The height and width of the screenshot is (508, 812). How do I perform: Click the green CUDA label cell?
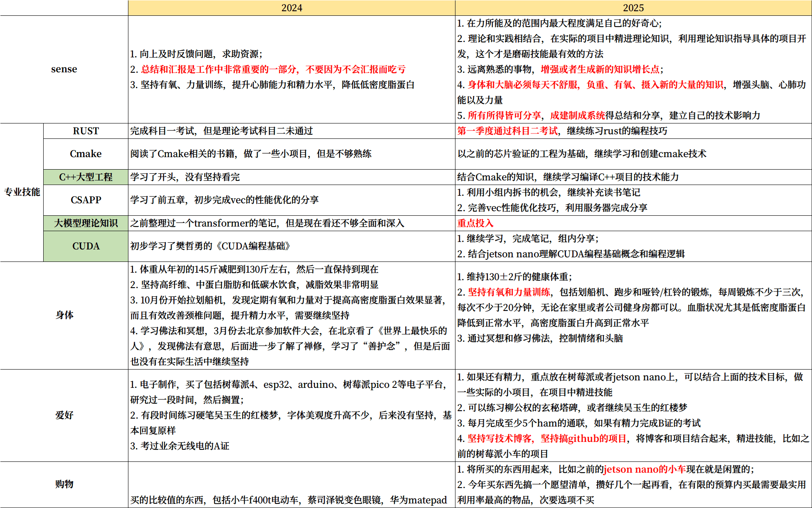pyautogui.click(x=86, y=246)
